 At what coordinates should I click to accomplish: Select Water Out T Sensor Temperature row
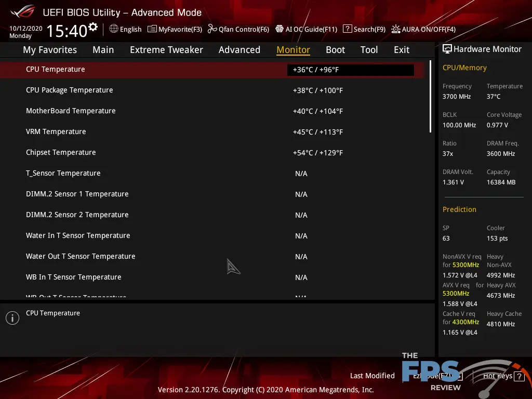point(212,257)
